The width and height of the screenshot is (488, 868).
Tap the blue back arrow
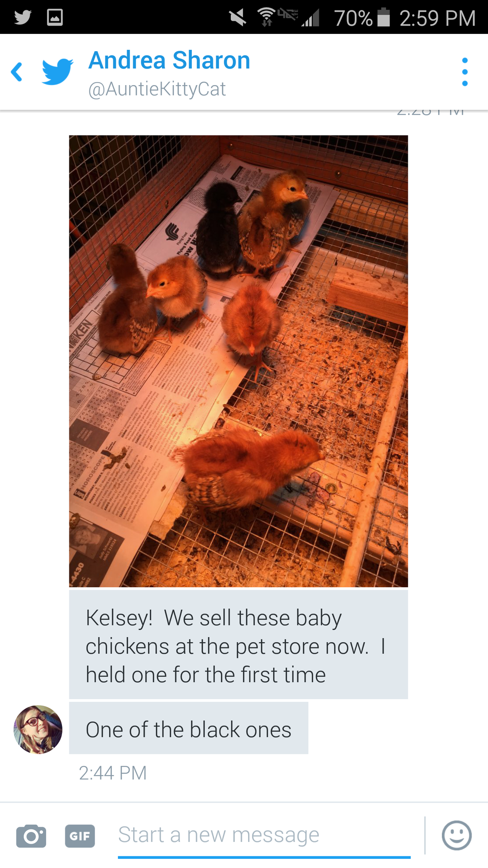[x=17, y=72]
